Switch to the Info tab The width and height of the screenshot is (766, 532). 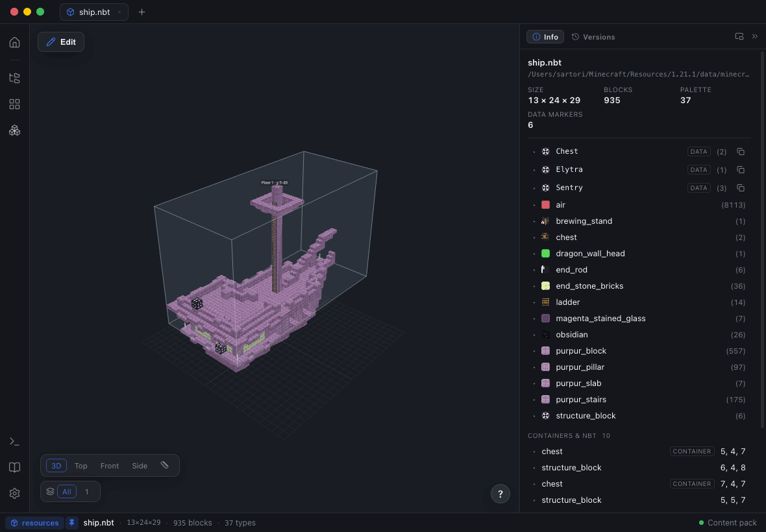pos(545,36)
